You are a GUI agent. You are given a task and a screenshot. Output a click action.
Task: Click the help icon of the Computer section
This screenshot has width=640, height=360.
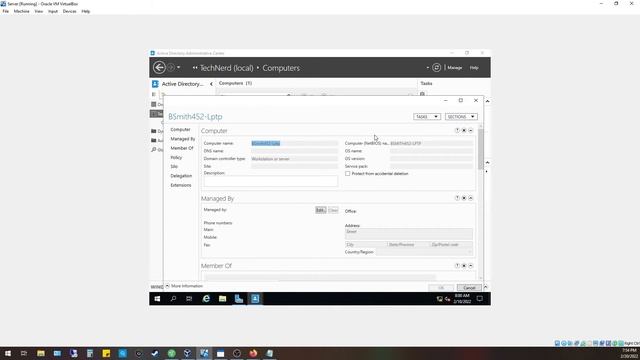point(457,130)
